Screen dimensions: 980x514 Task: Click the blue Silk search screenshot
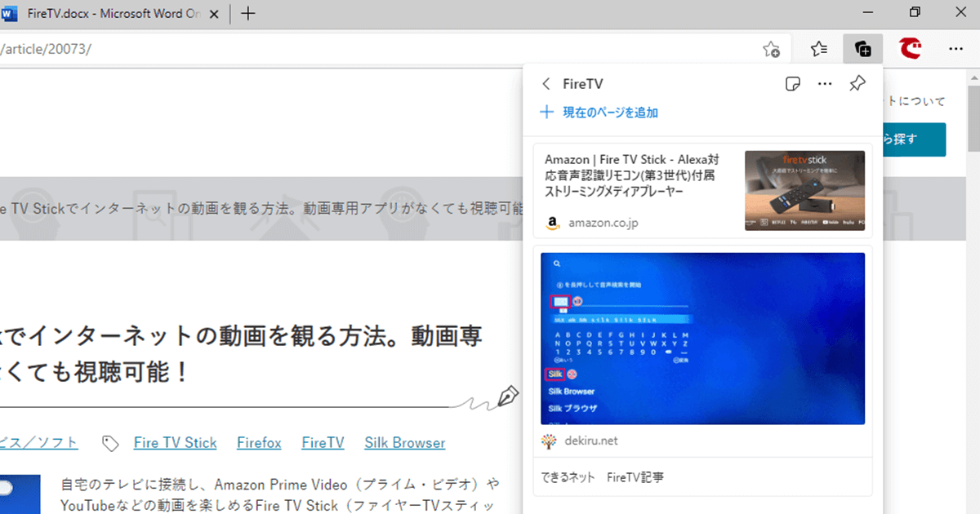click(x=702, y=339)
